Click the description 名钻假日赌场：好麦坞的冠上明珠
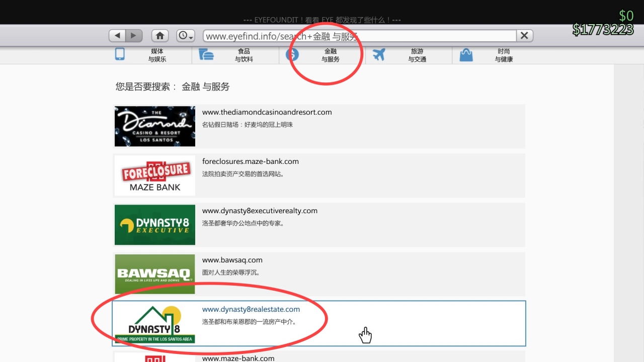 [248, 125]
